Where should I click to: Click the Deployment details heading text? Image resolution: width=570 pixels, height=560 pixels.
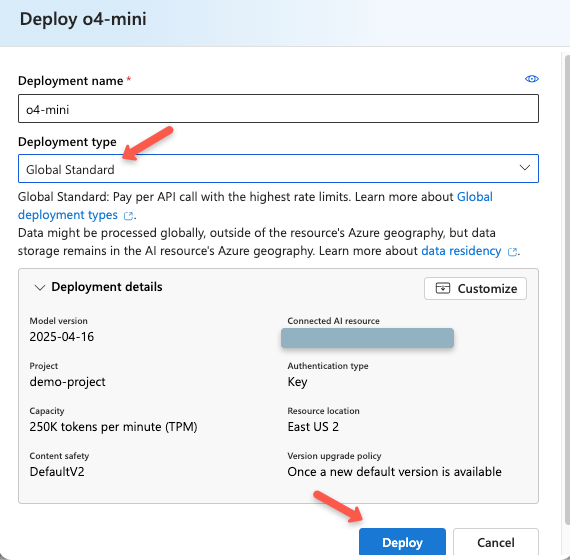[x=107, y=287]
